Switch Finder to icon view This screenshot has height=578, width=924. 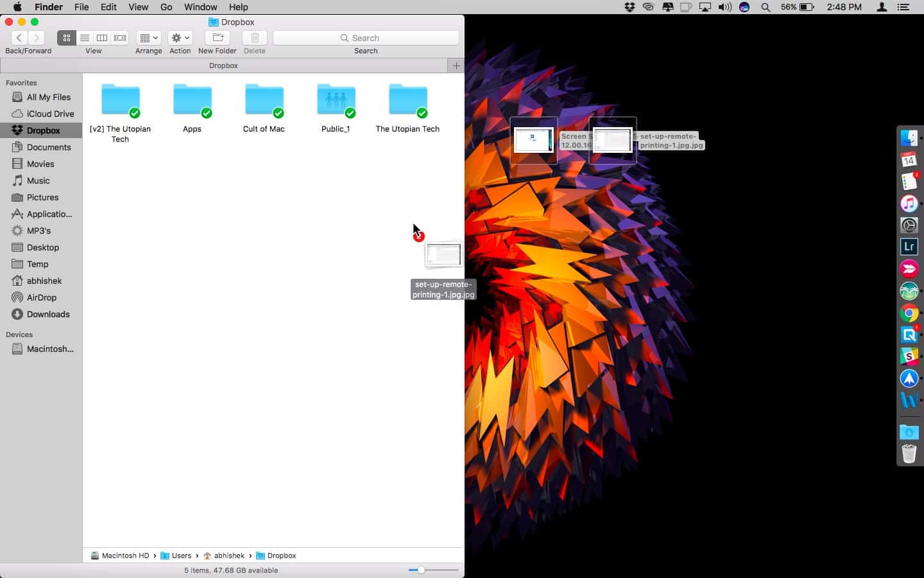click(66, 38)
